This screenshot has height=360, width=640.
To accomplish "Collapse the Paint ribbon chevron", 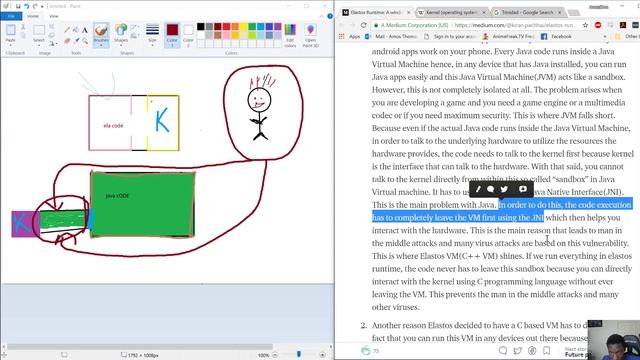I will coord(322,16).
